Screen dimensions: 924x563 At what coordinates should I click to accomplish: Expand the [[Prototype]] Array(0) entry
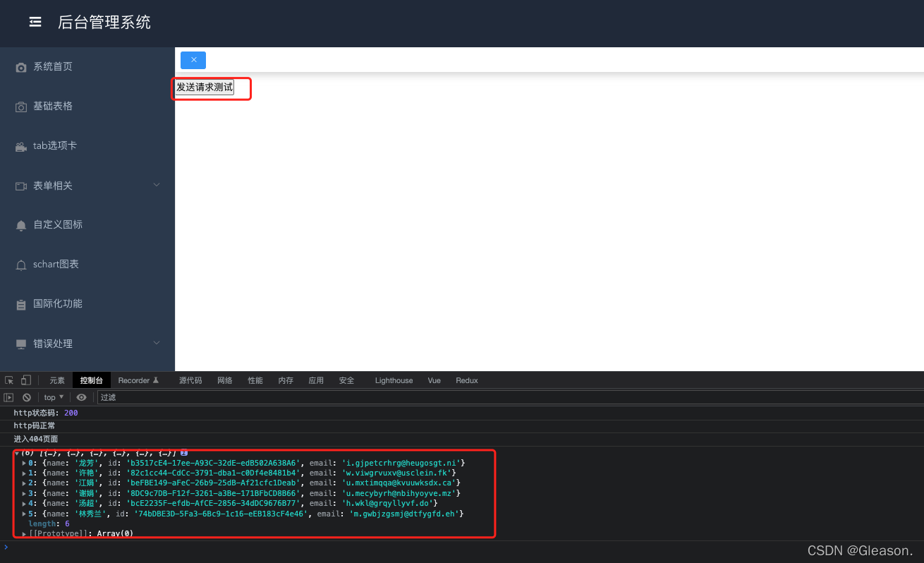click(x=25, y=534)
